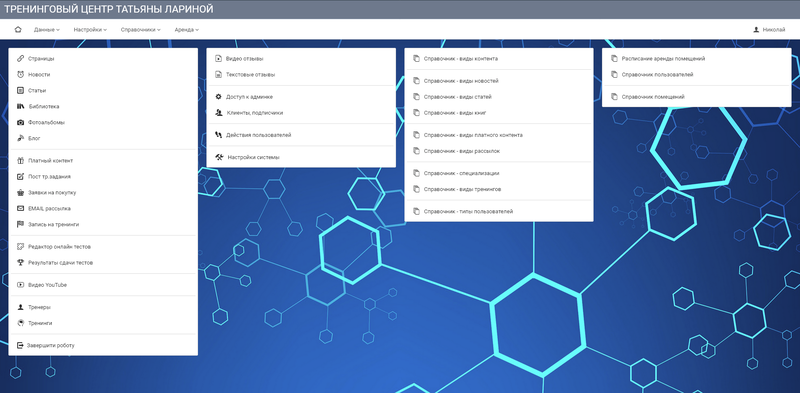Screen dimensions: 800x393
Task: Expand the Аренда dropdown menu
Action: 187,30
